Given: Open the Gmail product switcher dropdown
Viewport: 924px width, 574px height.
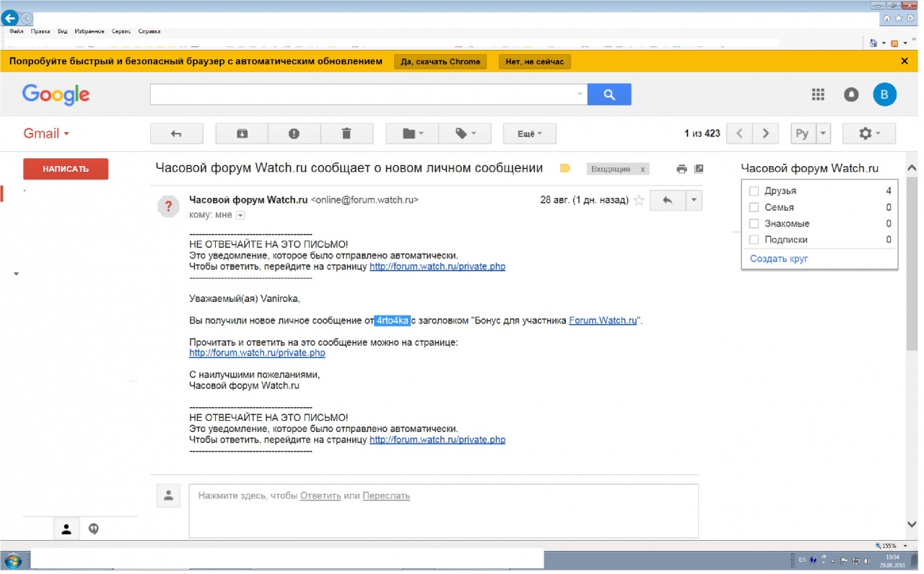Looking at the screenshot, I should (46, 134).
